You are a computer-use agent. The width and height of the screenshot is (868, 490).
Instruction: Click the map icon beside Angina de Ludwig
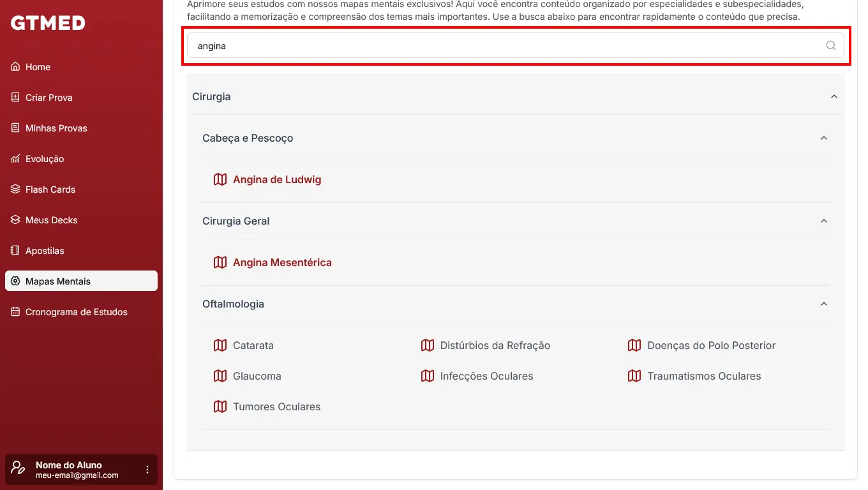point(220,180)
